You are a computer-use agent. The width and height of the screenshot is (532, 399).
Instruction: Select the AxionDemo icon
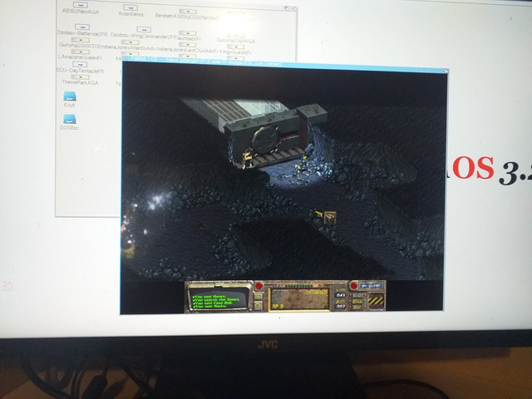(131, 11)
